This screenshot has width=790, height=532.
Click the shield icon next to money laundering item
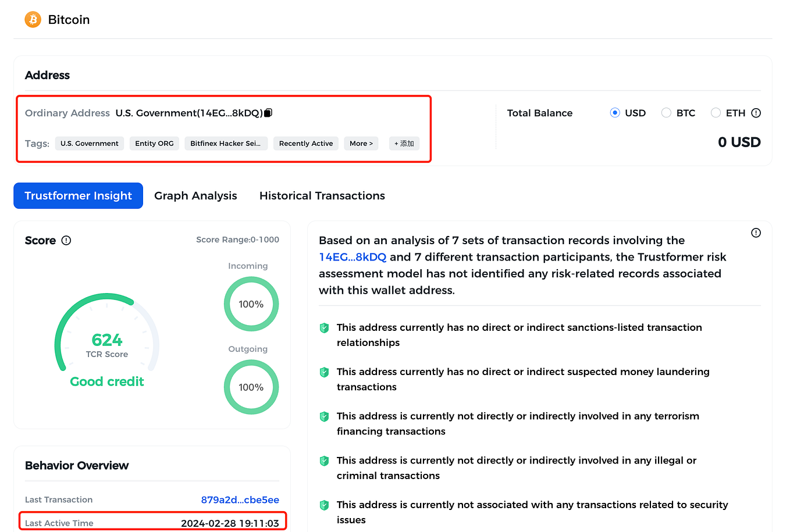click(324, 372)
